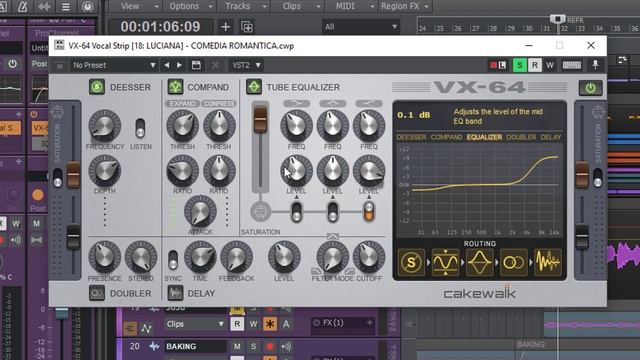Image resolution: width=640 pixels, height=360 pixels.
Task: Switch display to the DELAY tab
Action: point(551,137)
